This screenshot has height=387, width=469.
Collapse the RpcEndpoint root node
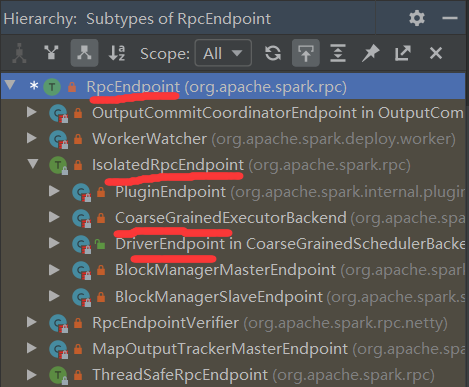point(10,85)
